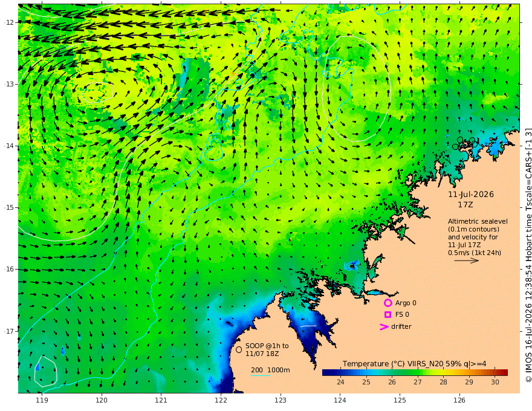Click the '(0.1m contours)' caption line
Screen dimensions: 532x411
[x=473, y=229]
